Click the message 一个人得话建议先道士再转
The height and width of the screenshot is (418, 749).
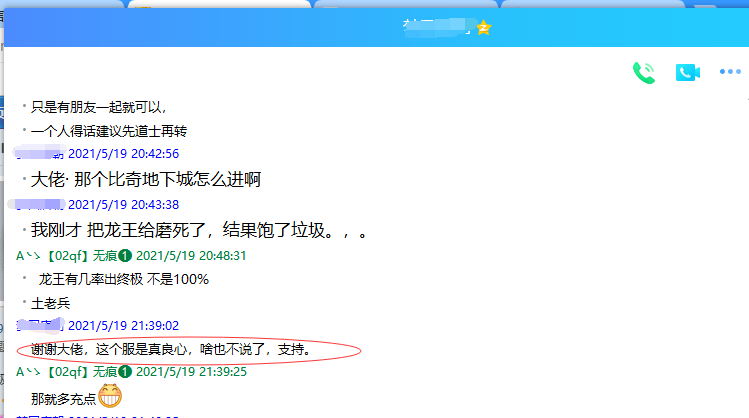[x=109, y=131]
